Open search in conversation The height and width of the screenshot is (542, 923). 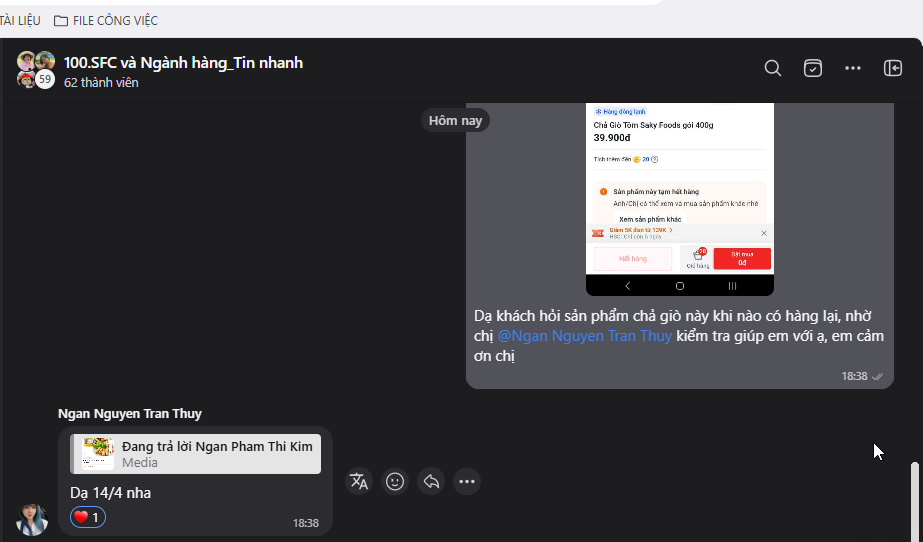click(x=772, y=68)
